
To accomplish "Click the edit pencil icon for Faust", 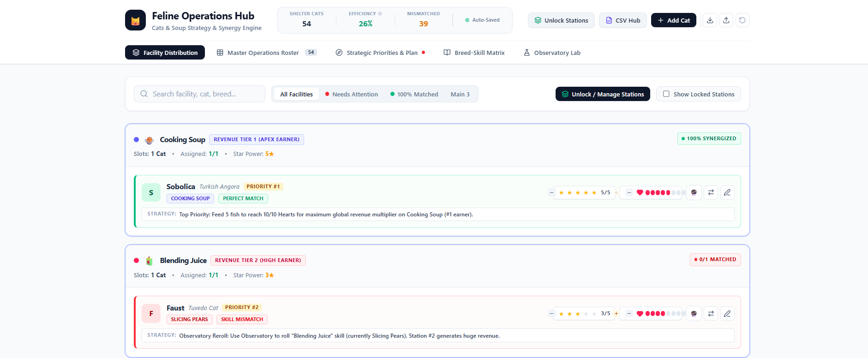I will click(727, 314).
